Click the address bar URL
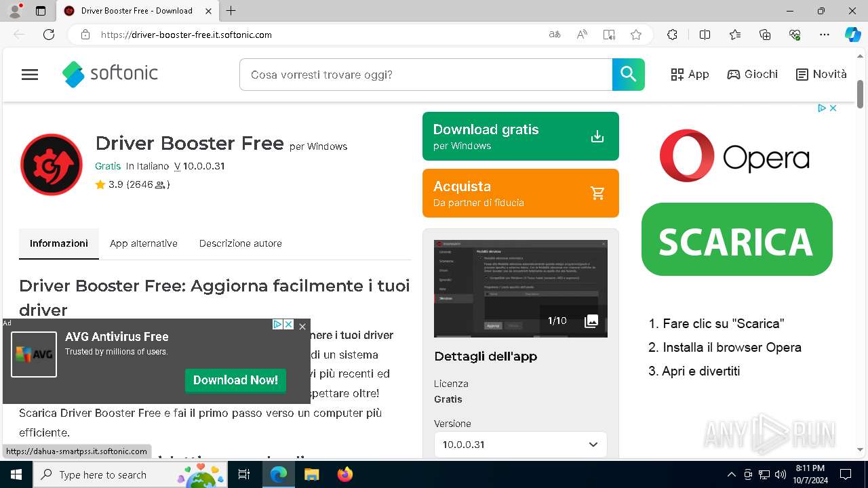Image resolution: width=868 pixels, height=488 pixels. [x=186, y=35]
